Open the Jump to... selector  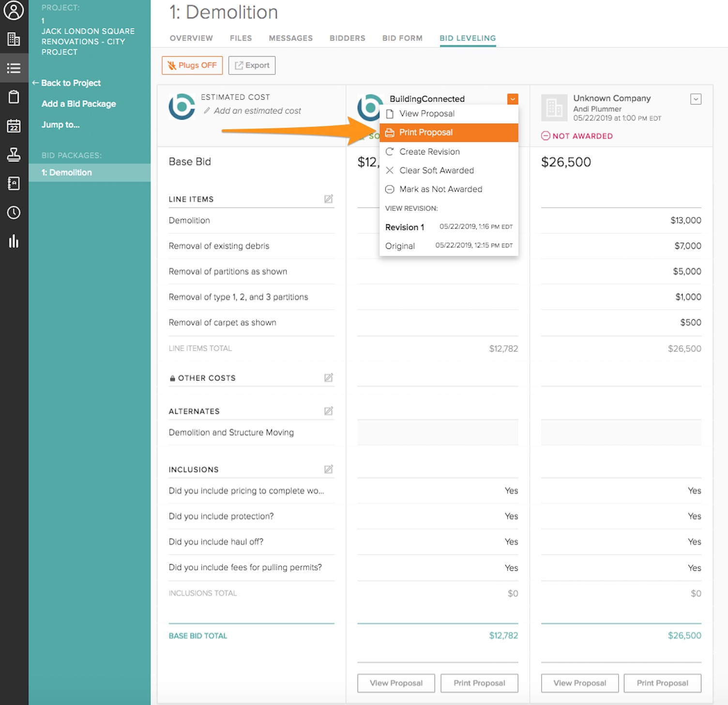[61, 124]
